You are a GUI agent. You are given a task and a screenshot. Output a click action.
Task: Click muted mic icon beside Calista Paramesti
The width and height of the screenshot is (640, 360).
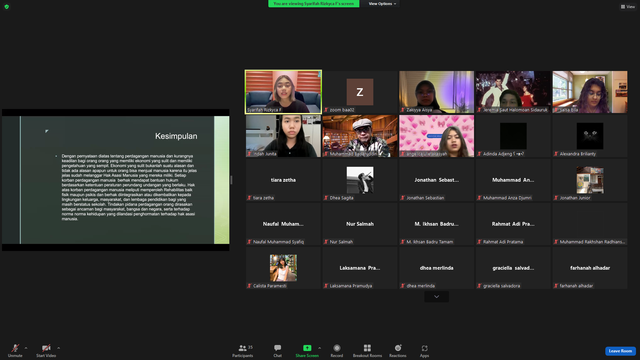[249, 286]
